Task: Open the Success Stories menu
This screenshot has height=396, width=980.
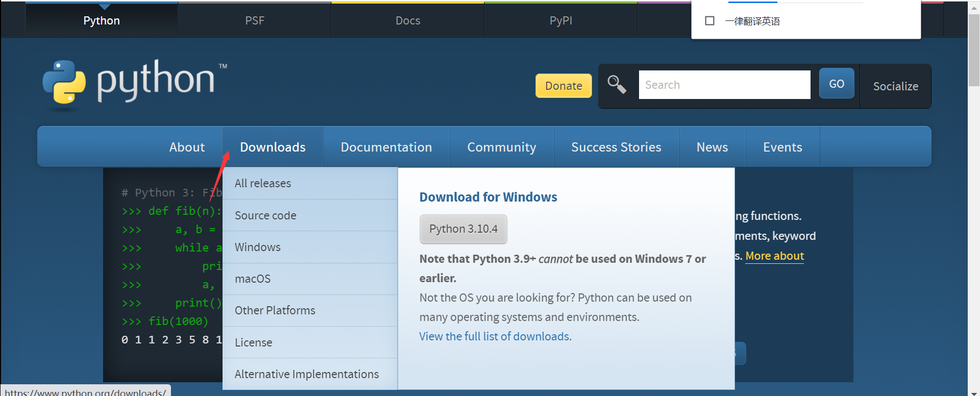Action: click(x=616, y=147)
